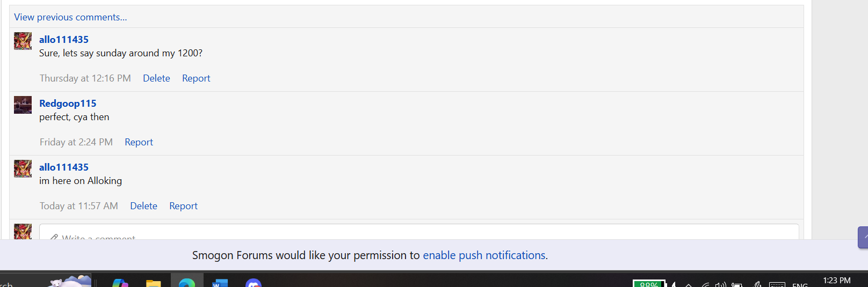
Task: Launch File Explorer from the taskbar
Action: pos(154,283)
